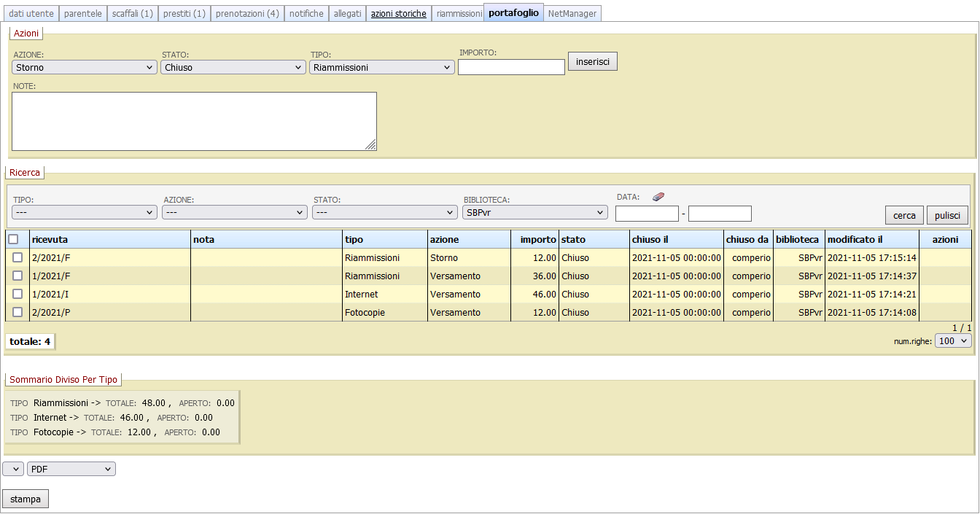Viewport: 980px width, 514px height.
Task: Toggle the select-all checkbox in table header
Action: [x=13, y=239]
